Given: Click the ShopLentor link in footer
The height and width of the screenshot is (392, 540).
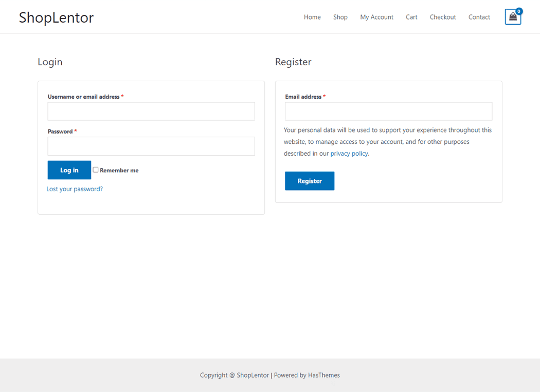Looking at the screenshot, I should [252, 375].
